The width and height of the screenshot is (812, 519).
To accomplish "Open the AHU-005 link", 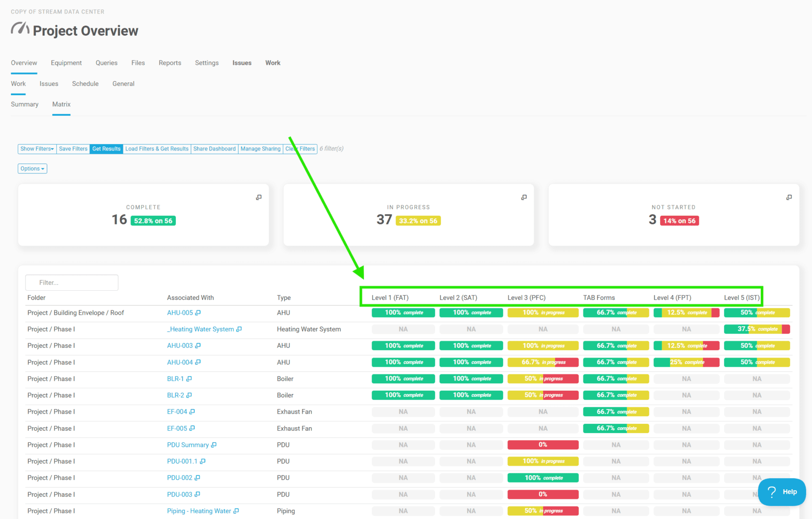I will (x=180, y=312).
